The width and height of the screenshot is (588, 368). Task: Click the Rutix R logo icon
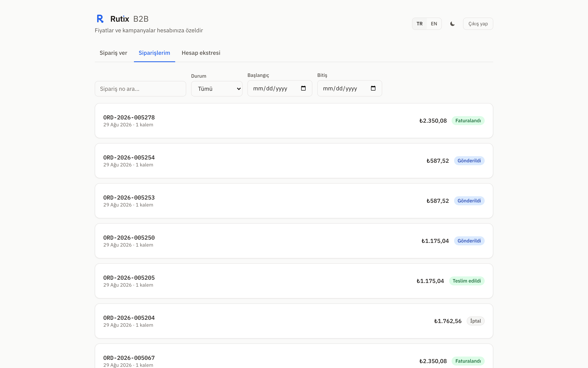pos(100,19)
